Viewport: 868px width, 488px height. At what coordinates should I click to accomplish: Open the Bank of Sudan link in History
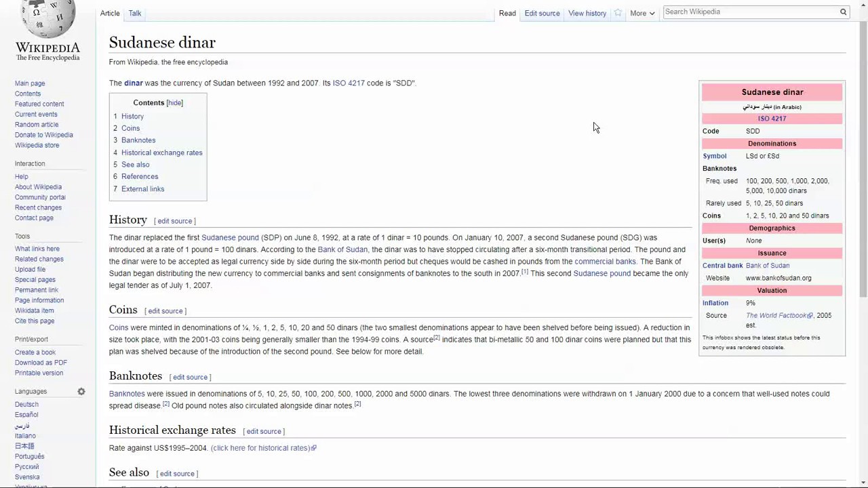click(342, 249)
